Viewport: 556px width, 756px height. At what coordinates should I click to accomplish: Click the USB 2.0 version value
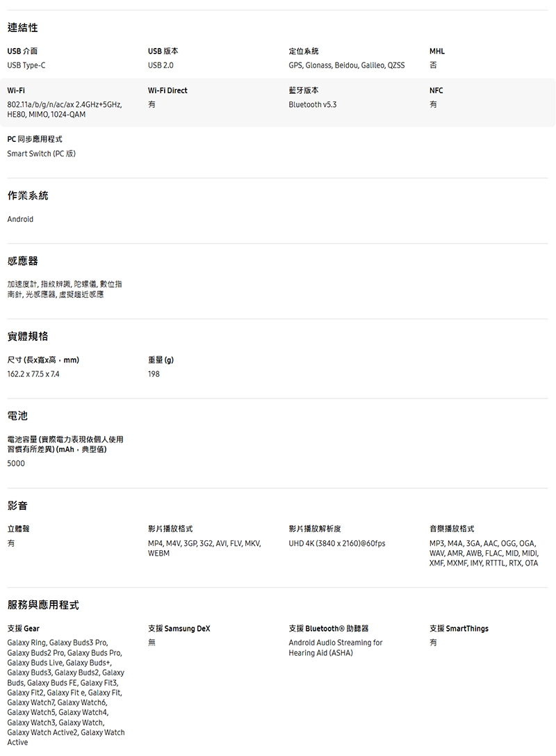(161, 65)
